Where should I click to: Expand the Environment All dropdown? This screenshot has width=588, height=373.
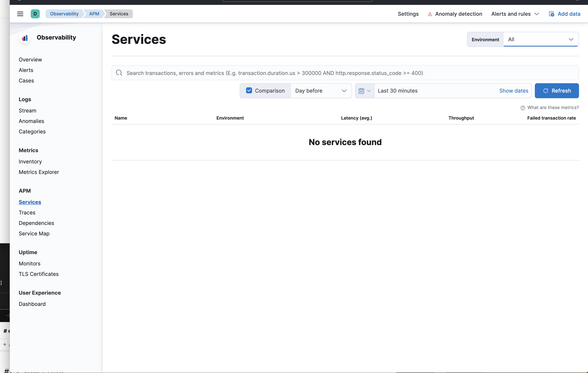[541, 39]
